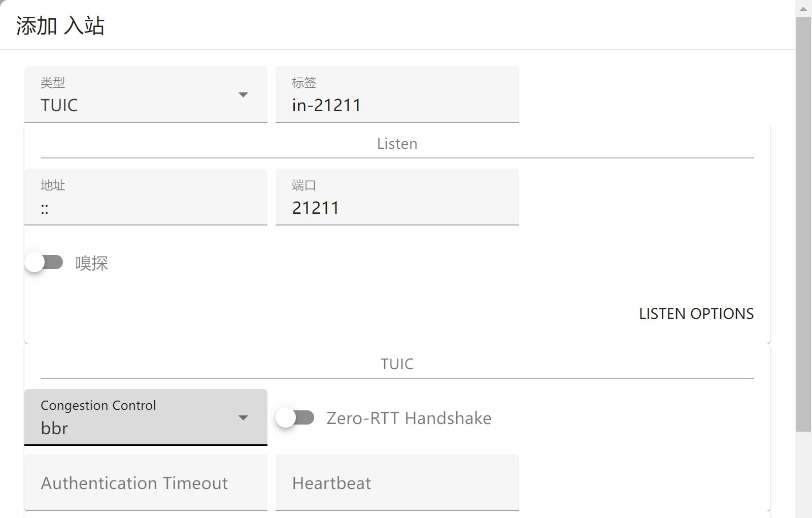This screenshot has width=812, height=518.
Task: Click the 添加 入站 dialog title
Action: point(60,25)
